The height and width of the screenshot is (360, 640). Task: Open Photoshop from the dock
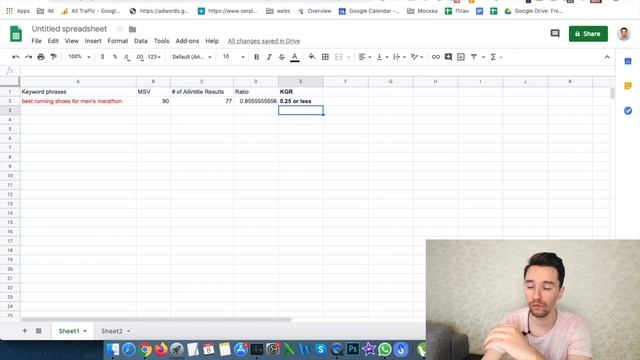coord(353,349)
